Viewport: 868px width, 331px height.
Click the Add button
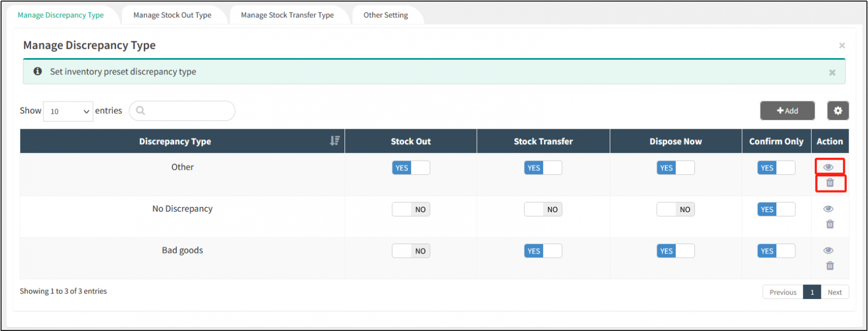coord(787,111)
